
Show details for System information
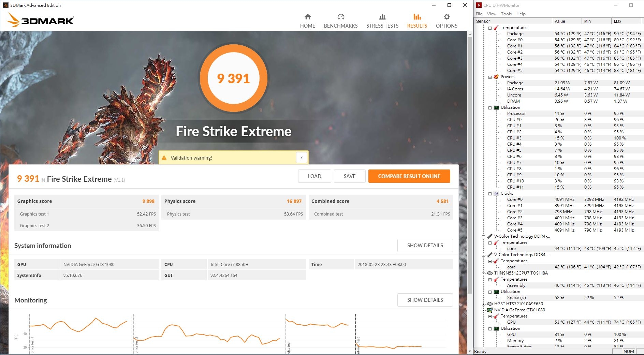coord(425,245)
